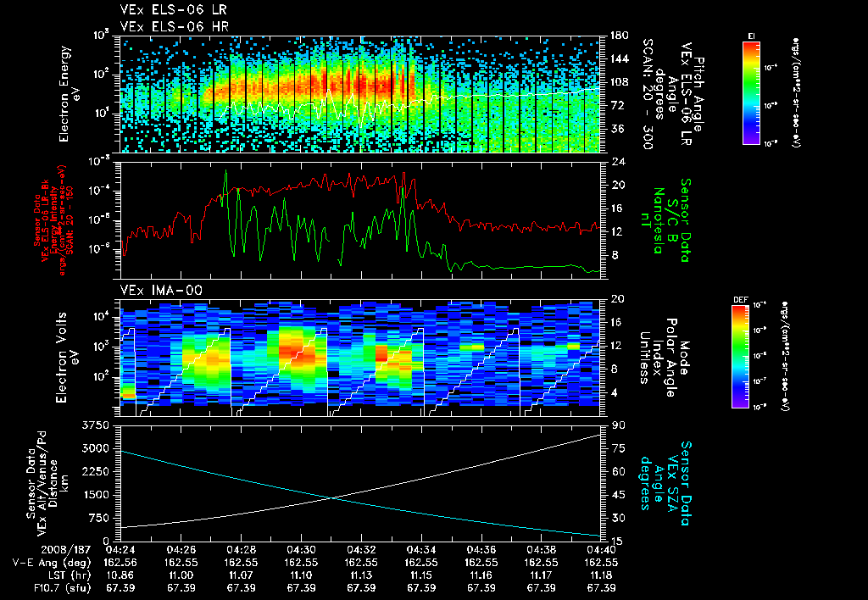868x600 pixels.
Task: Click the 180 degree pitch angle tick
Action: [x=620, y=36]
